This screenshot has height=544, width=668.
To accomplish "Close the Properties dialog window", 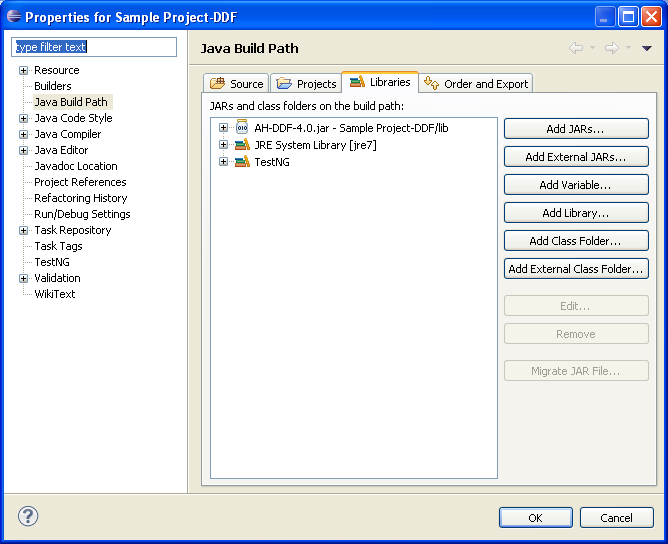I will click(x=651, y=17).
